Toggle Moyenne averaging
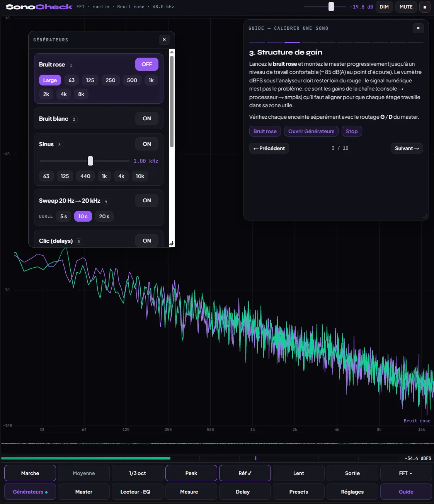 84,473
